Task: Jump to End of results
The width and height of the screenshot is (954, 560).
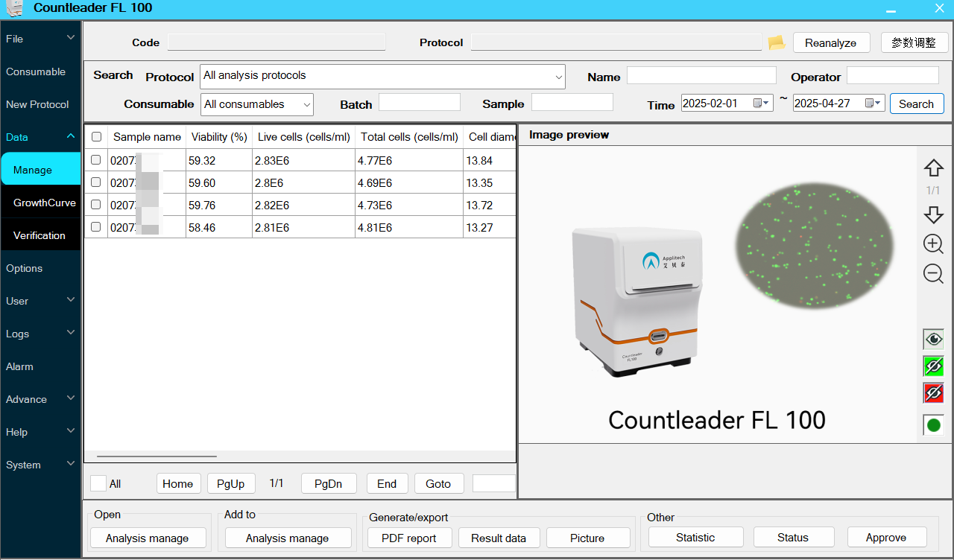Action: pos(387,483)
